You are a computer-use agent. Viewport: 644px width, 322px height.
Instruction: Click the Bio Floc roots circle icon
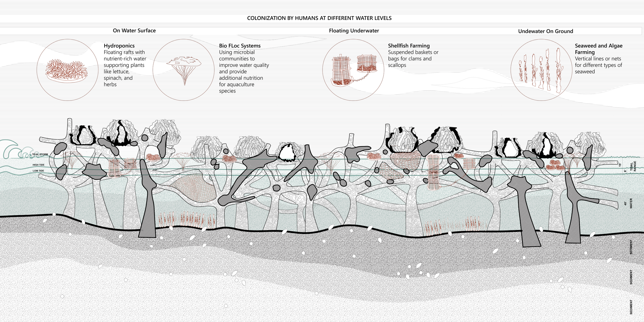pyautogui.click(x=183, y=70)
